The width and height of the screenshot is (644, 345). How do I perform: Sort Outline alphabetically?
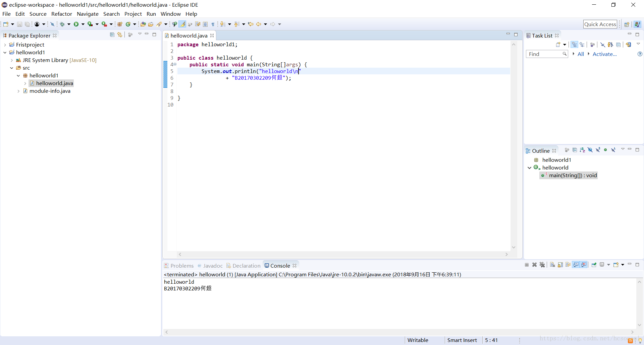point(582,150)
